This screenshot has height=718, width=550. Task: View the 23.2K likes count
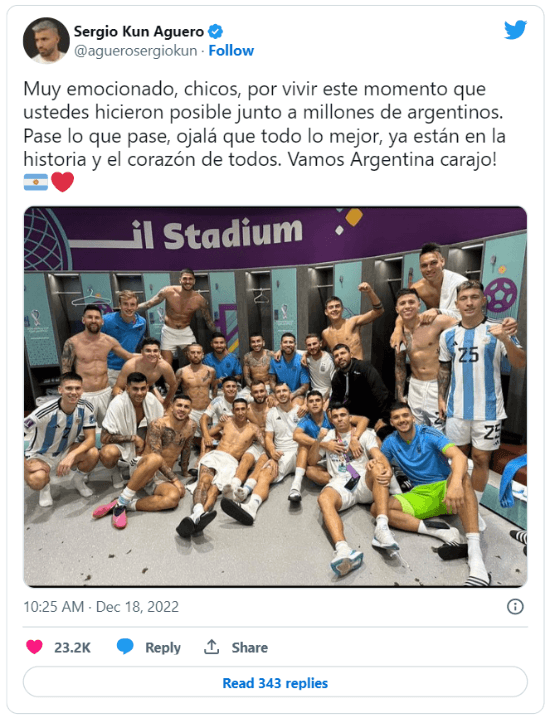[x=72, y=647]
